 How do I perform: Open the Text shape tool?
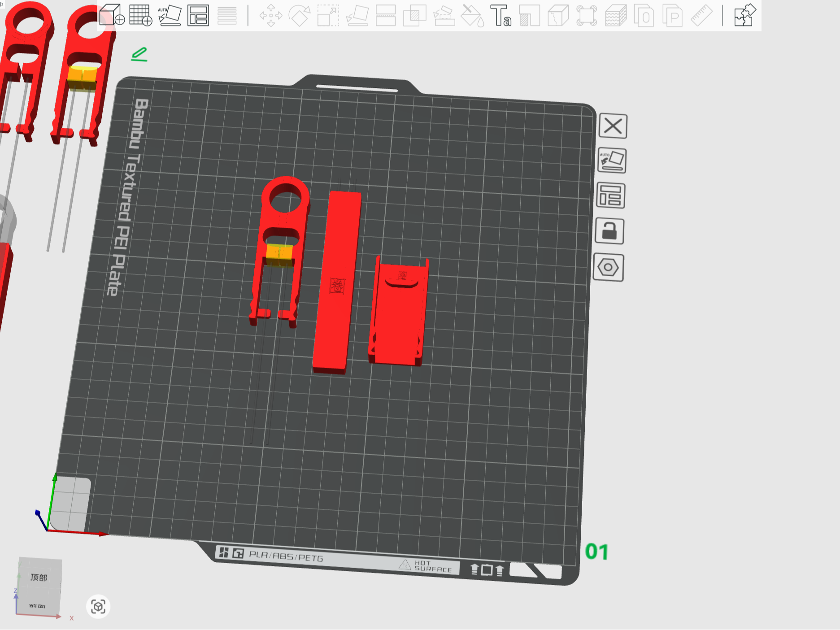501,16
